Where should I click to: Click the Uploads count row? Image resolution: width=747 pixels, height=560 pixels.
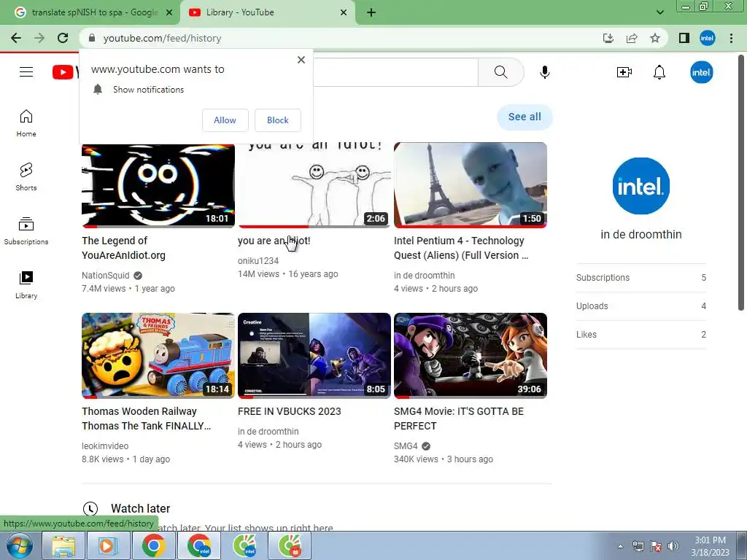[640, 306]
